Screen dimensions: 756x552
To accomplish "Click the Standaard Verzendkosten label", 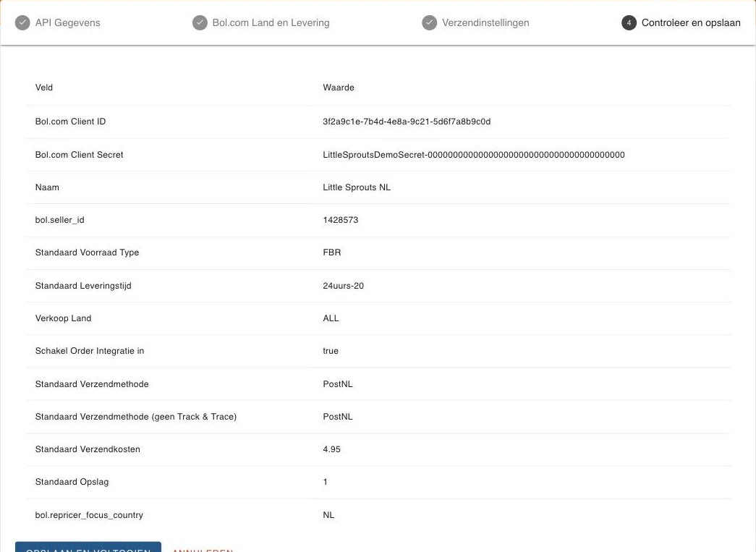I will click(88, 449).
